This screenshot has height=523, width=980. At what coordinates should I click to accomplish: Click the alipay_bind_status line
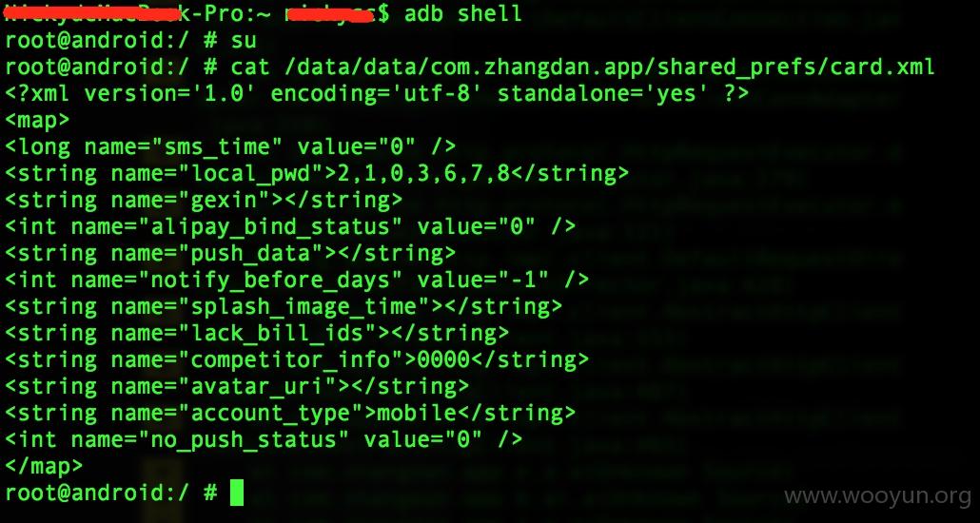pos(290,226)
